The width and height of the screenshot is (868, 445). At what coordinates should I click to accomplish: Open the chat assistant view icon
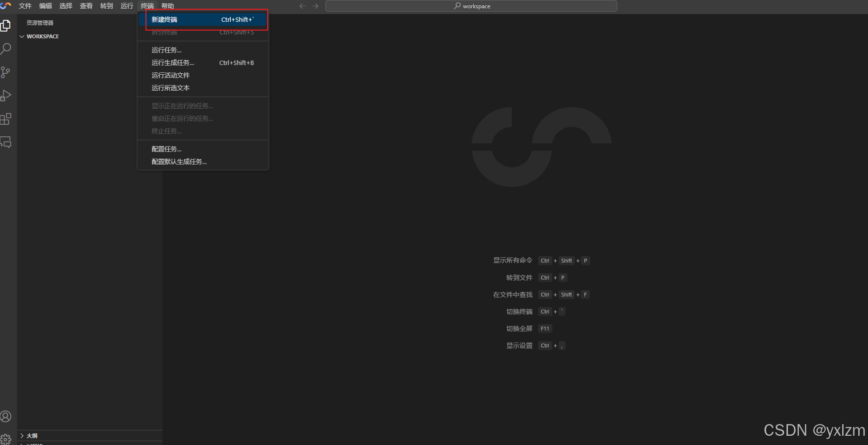click(6, 142)
